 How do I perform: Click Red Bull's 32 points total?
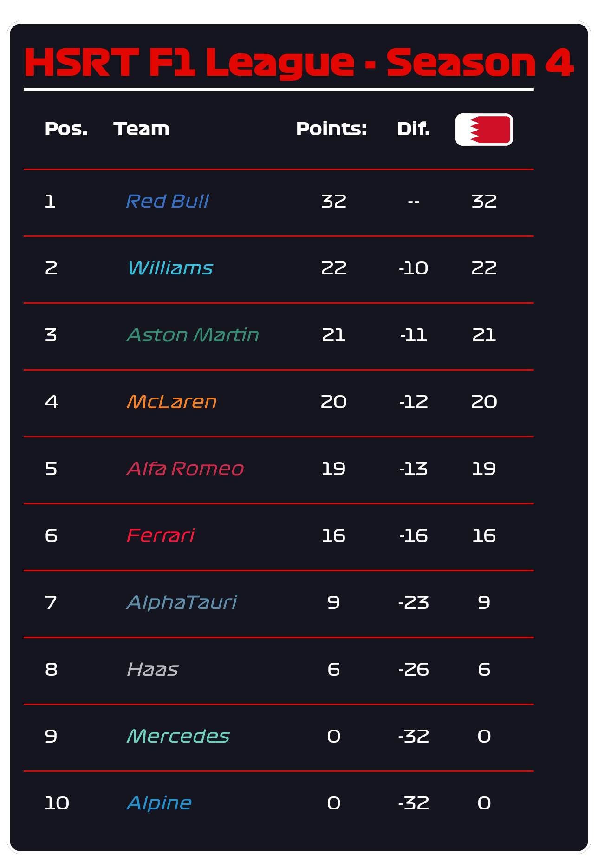[334, 202]
